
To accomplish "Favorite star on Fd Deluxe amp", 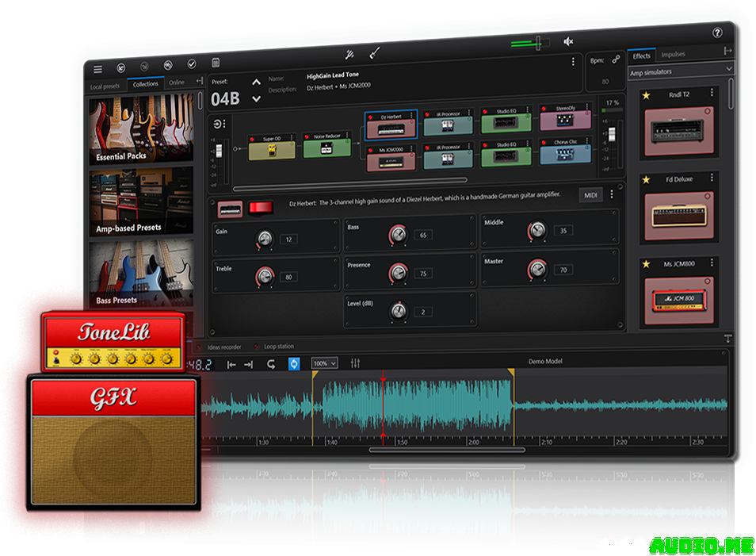I will pyautogui.click(x=646, y=180).
